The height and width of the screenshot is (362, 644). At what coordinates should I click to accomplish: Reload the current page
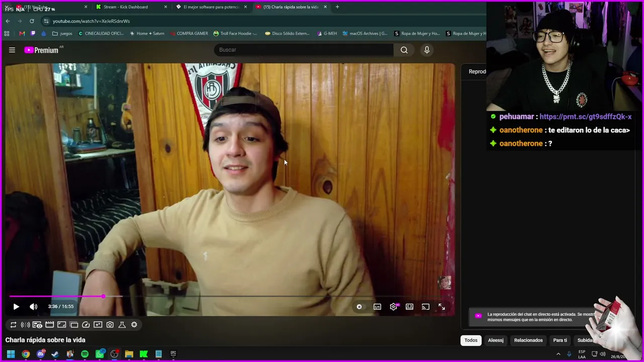[32, 21]
